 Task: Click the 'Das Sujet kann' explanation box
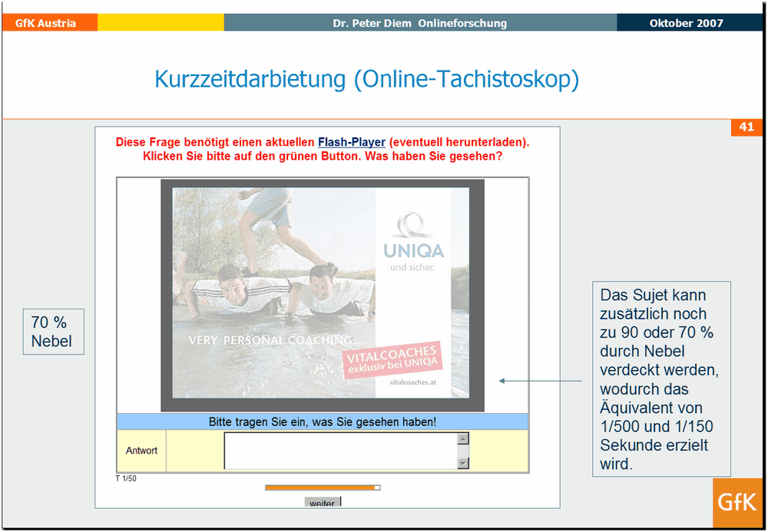tap(661, 378)
